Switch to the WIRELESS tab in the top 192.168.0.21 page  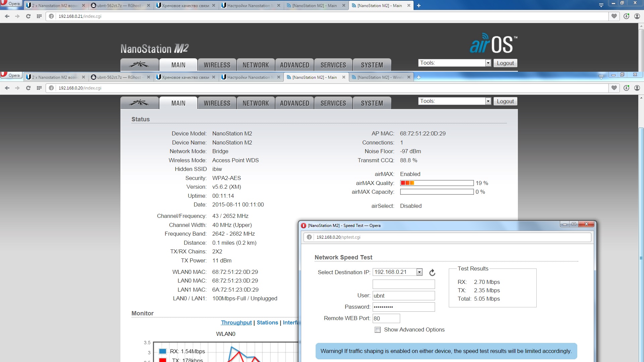[x=217, y=65]
